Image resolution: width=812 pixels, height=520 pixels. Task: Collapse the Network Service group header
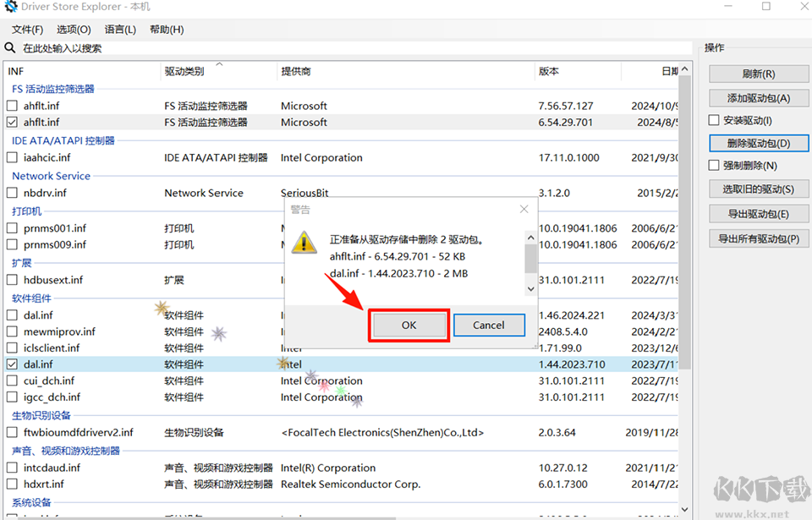pyautogui.click(x=52, y=176)
